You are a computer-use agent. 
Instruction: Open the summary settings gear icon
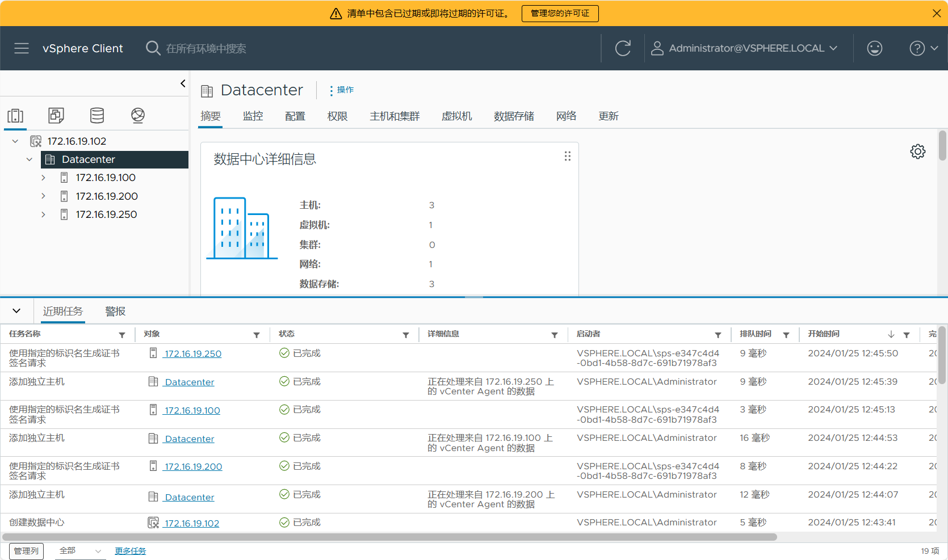pos(917,151)
